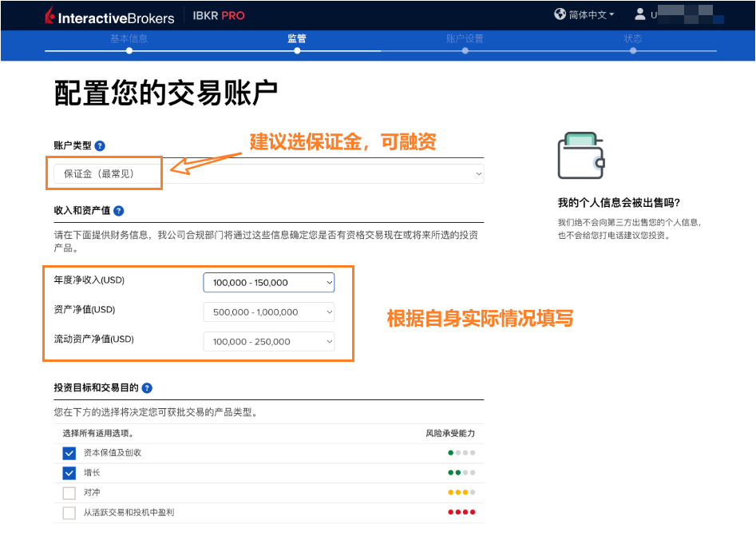756x540 pixels.
Task: Click the wallet illustration icon
Action: (x=581, y=156)
